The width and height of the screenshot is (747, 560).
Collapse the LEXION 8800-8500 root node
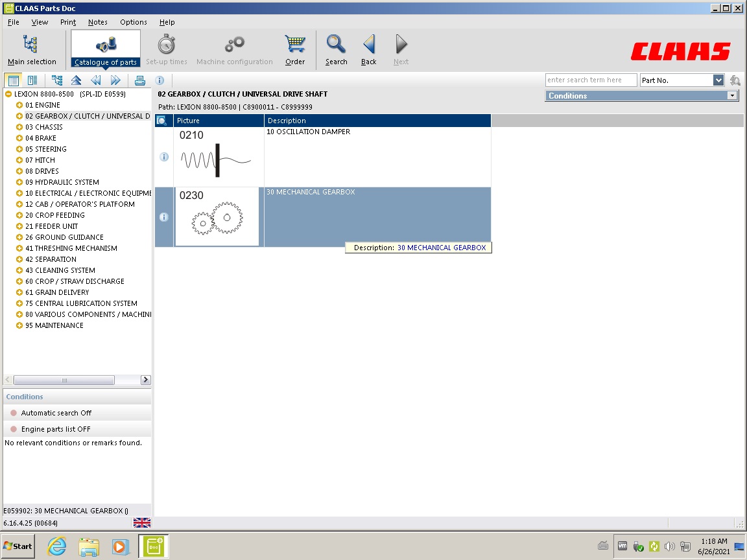tap(8, 94)
